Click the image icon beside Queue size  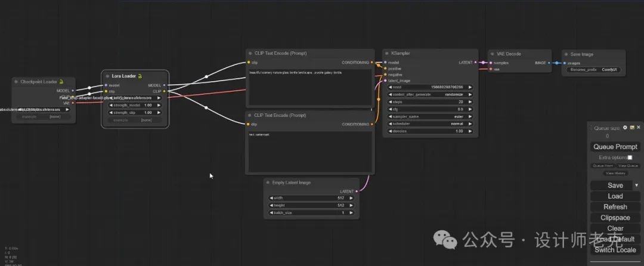(x=632, y=128)
